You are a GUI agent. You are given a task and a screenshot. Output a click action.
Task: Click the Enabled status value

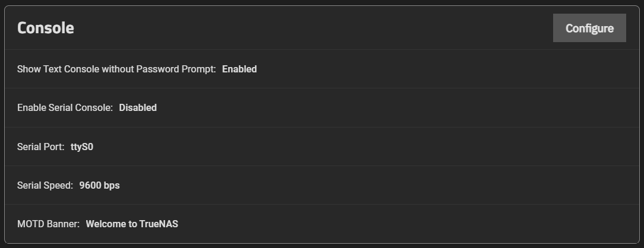click(239, 69)
